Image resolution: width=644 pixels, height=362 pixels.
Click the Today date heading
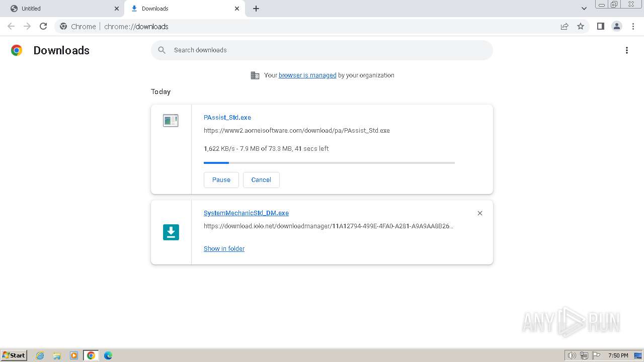coord(160,92)
